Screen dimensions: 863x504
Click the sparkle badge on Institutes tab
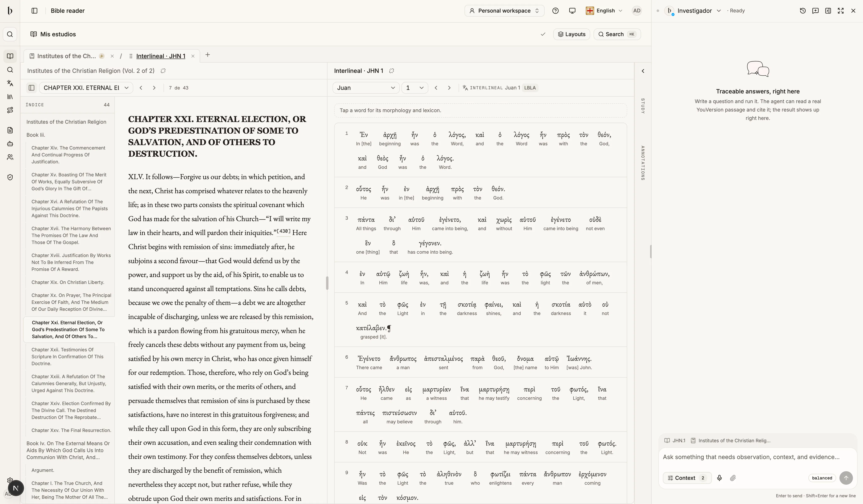click(x=102, y=56)
